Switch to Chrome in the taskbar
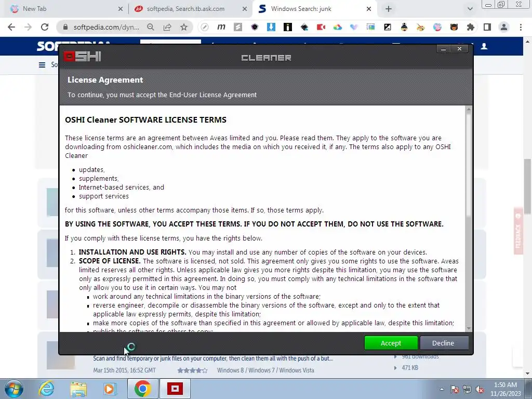Screen dimensions: 532x399 tap(143, 389)
